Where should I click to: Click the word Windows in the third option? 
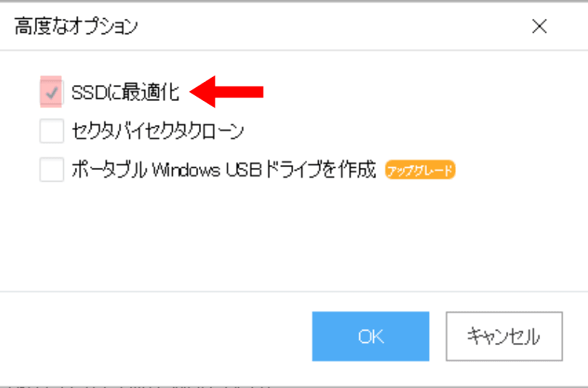point(186,170)
